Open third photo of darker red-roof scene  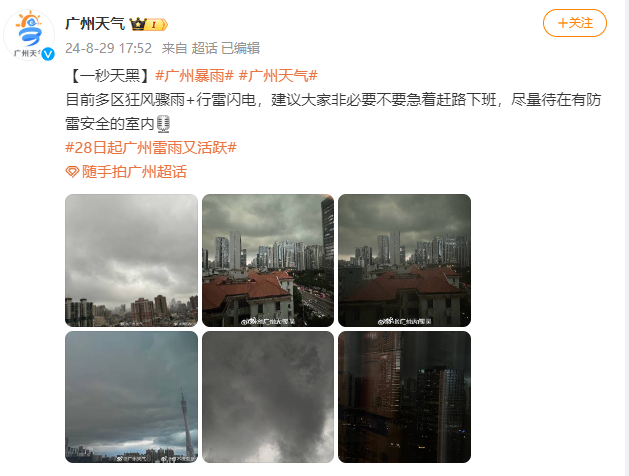404,260
